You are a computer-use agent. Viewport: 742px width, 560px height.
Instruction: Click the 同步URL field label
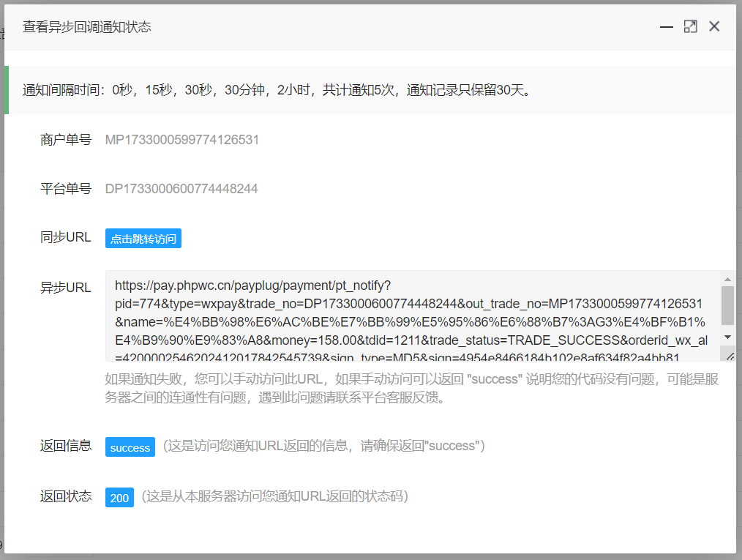pos(66,237)
